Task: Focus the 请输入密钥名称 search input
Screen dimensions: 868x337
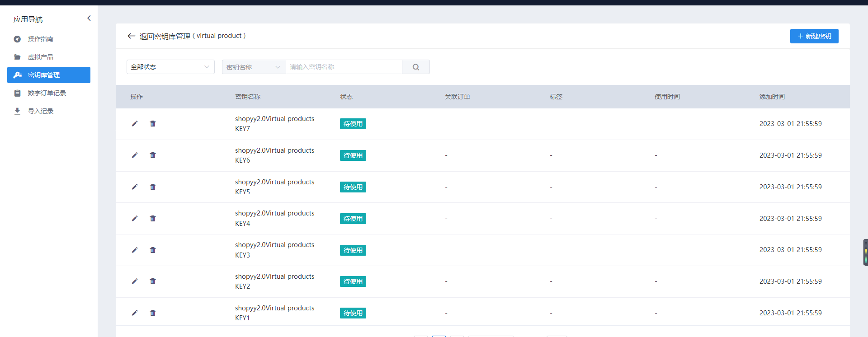Action: 344,67
